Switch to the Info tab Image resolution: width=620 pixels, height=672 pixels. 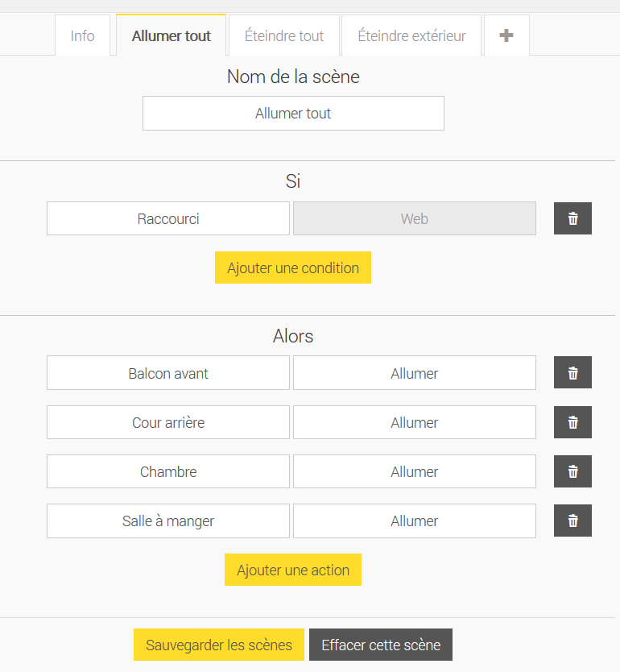click(82, 35)
